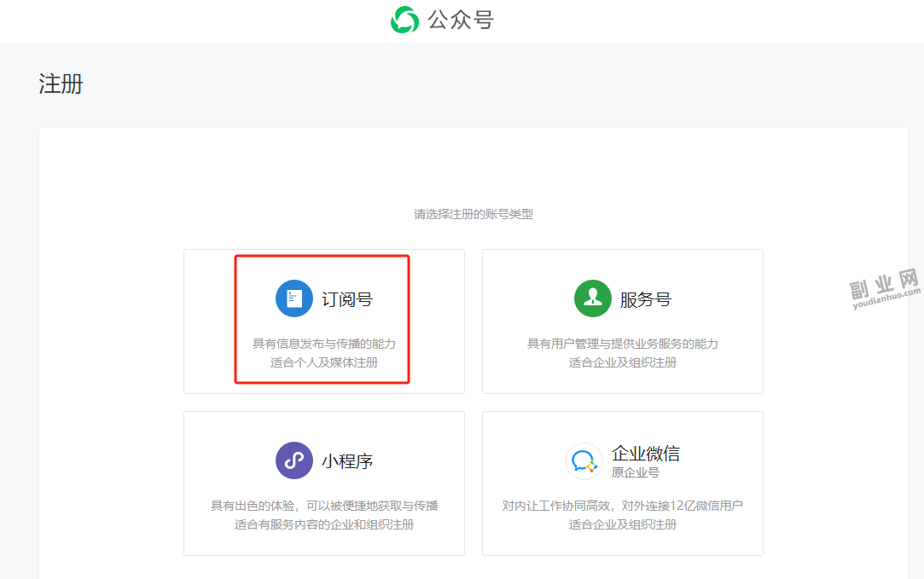Choose the 企业微信 account type label
Screen dimensions: 924x579
pyautogui.click(x=646, y=454)
